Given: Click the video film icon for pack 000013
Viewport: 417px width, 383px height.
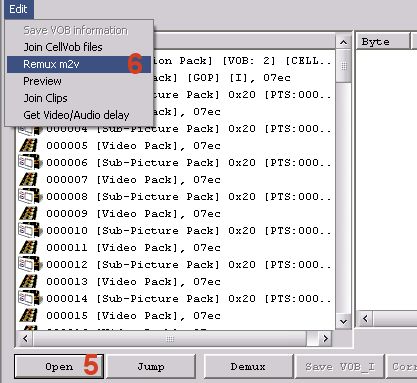Looking at the screenshot, I should click(x=29, y=282).
